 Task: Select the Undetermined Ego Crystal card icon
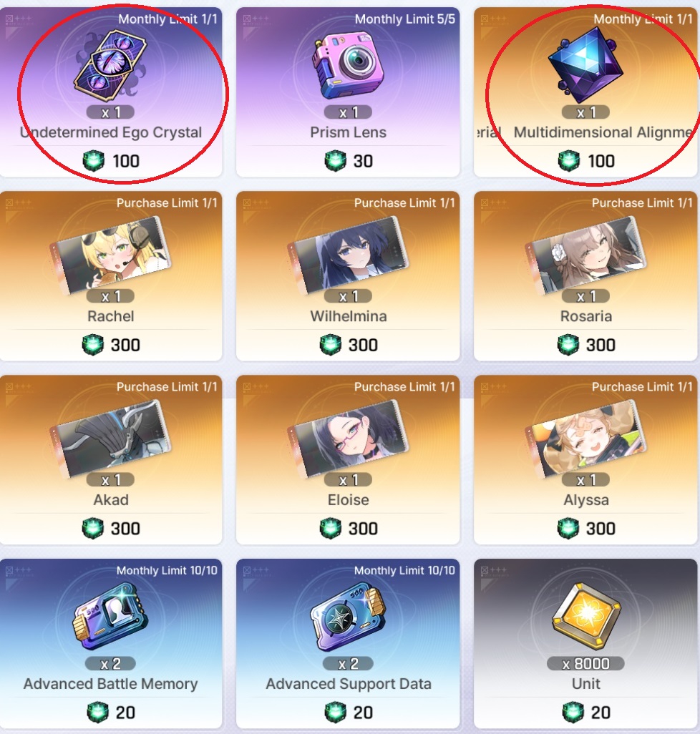pyautogui.click(x=110, y=66)
